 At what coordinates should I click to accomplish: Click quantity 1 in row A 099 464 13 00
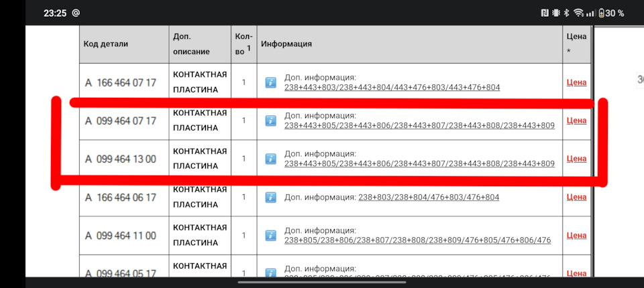click(244, 158)
